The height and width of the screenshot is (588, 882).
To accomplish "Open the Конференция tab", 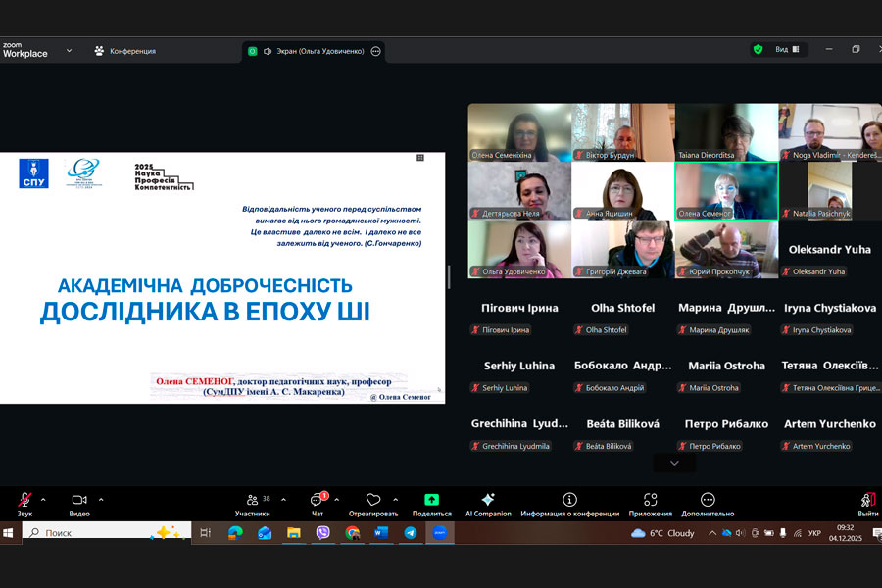I will pyautogui.click(x=124, y=51).
